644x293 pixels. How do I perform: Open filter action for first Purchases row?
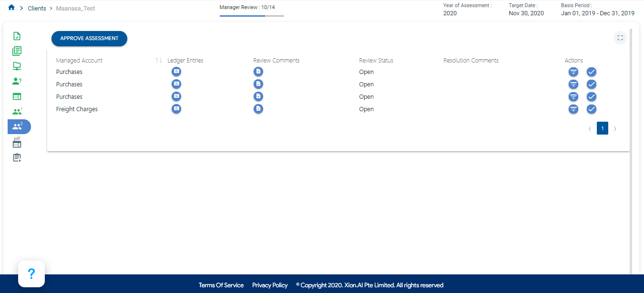(x=573, y=72)
